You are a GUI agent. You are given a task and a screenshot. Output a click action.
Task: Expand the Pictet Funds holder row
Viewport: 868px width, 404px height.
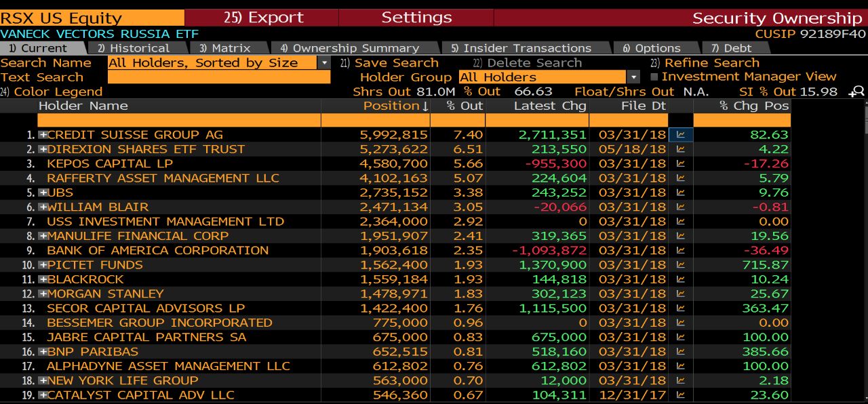(43, 265)
